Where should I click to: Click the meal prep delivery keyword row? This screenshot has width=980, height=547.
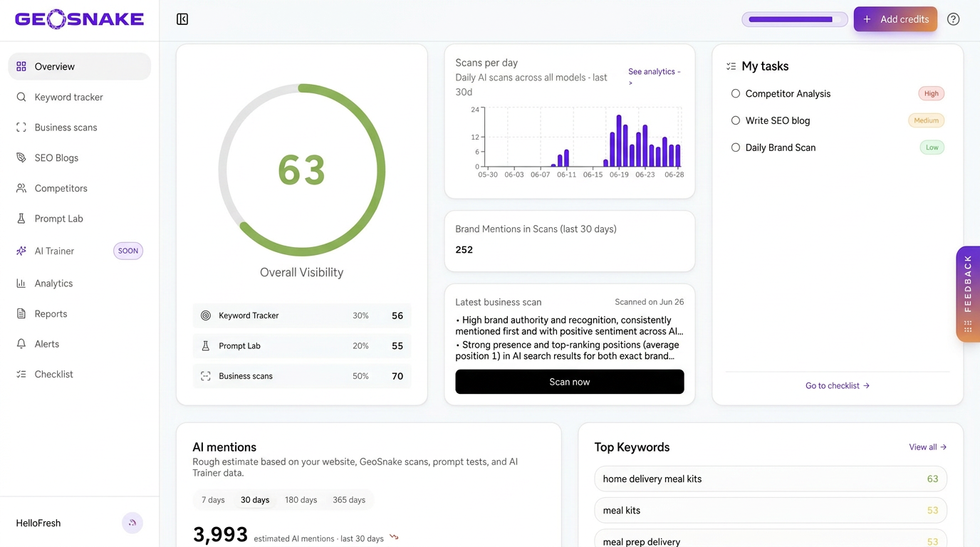pyautogui.click(x=771, y=540)
